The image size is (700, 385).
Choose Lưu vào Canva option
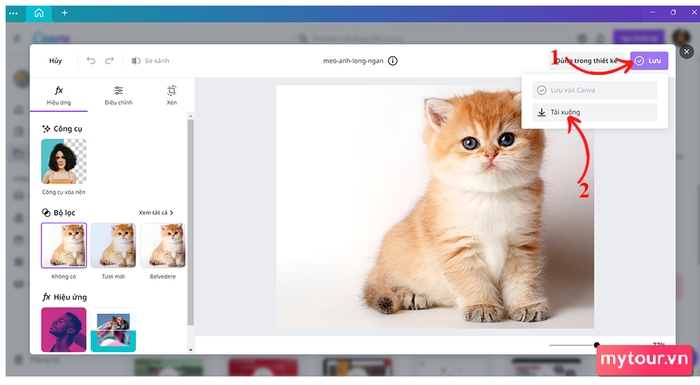[x=595, y=90]
